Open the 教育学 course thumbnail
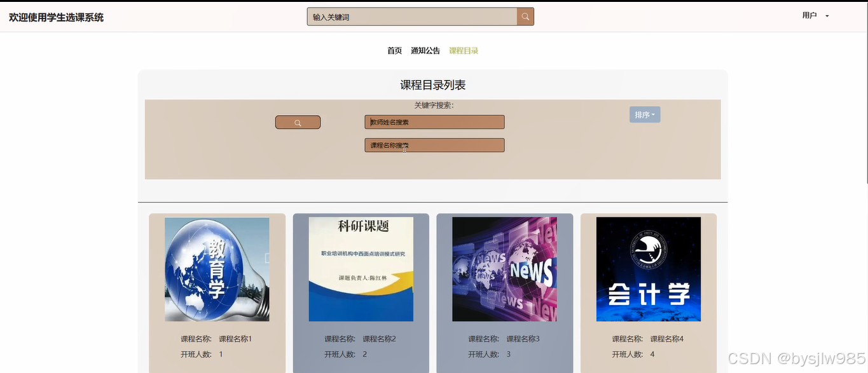This screenshot has width=868, height=373. 217,268
